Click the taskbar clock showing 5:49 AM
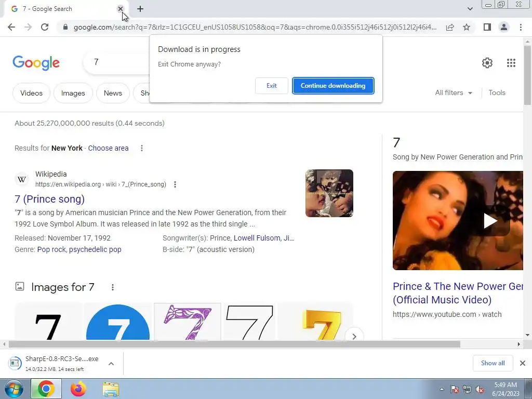 506,389
